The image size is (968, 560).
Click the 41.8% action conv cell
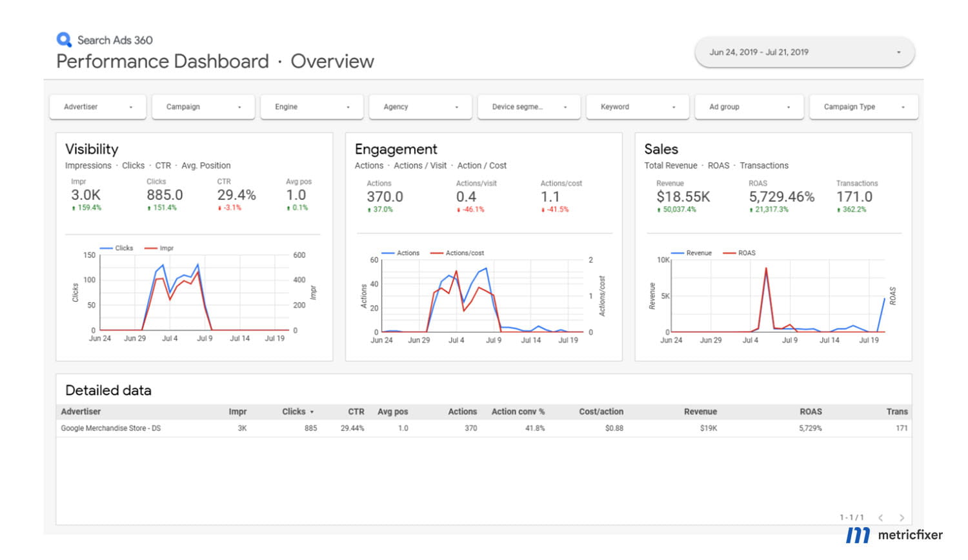[535, 428]
